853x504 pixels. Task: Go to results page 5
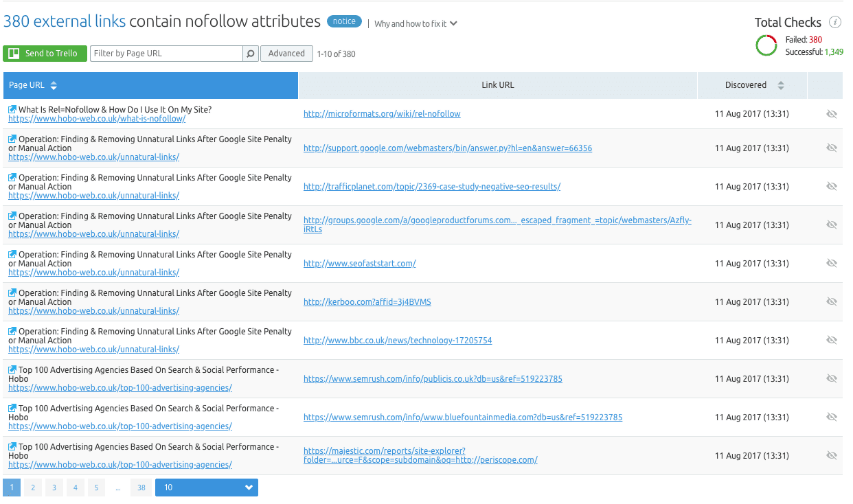[x=97, y=488]
